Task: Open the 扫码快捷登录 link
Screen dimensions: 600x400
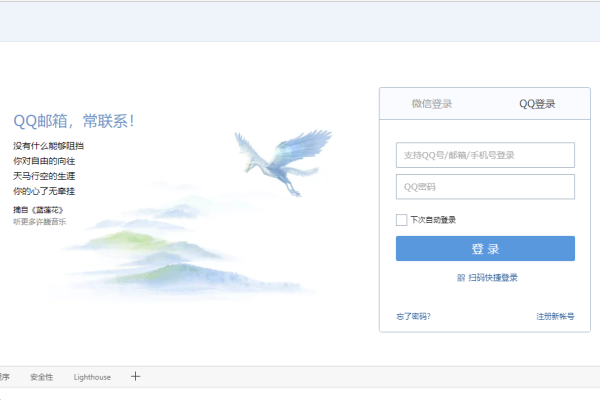Action: pos(493,278)
